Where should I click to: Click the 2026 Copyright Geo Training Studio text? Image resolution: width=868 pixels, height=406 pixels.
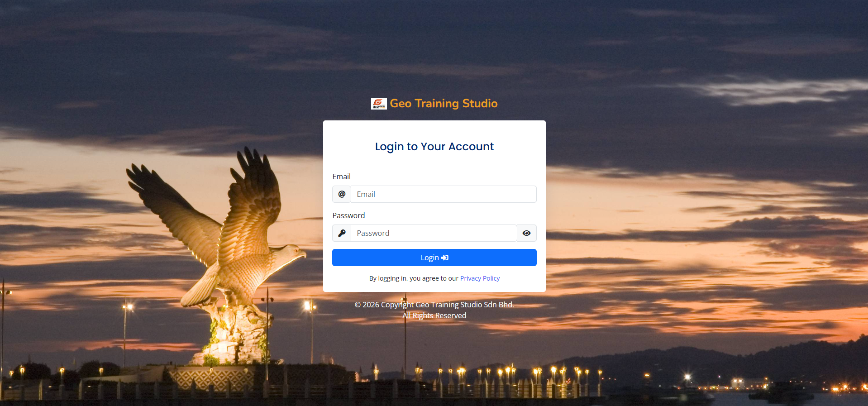coord(434,305)
